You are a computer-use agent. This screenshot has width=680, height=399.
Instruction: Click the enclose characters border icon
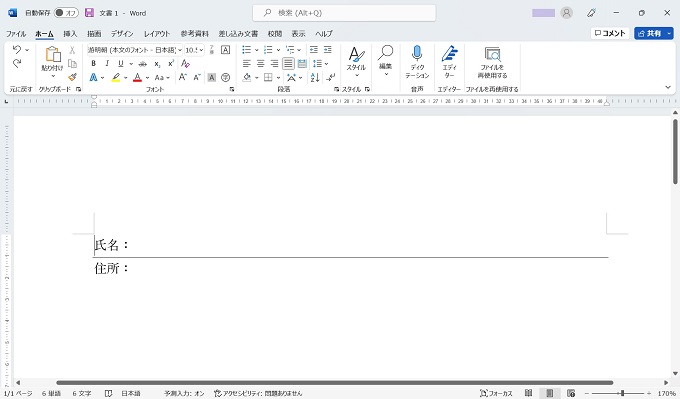(226, 49)
